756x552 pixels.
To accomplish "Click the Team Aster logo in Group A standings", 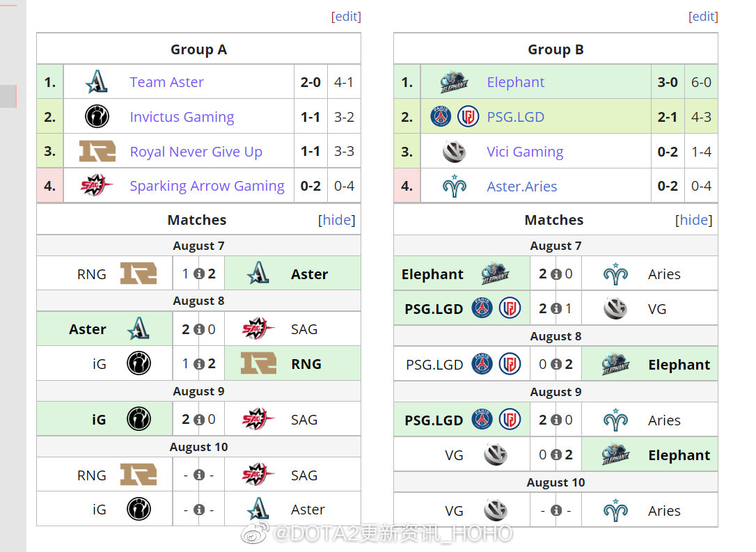I will point(97,81).
